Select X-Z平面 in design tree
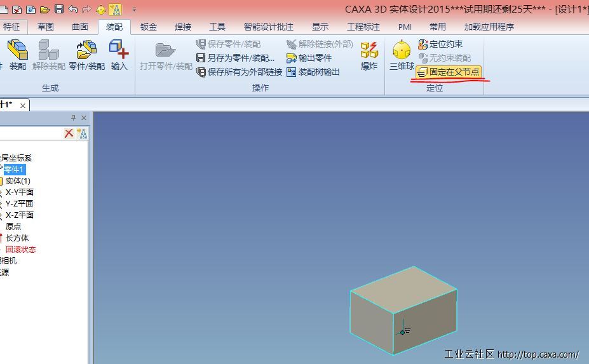 click(20, 215)
